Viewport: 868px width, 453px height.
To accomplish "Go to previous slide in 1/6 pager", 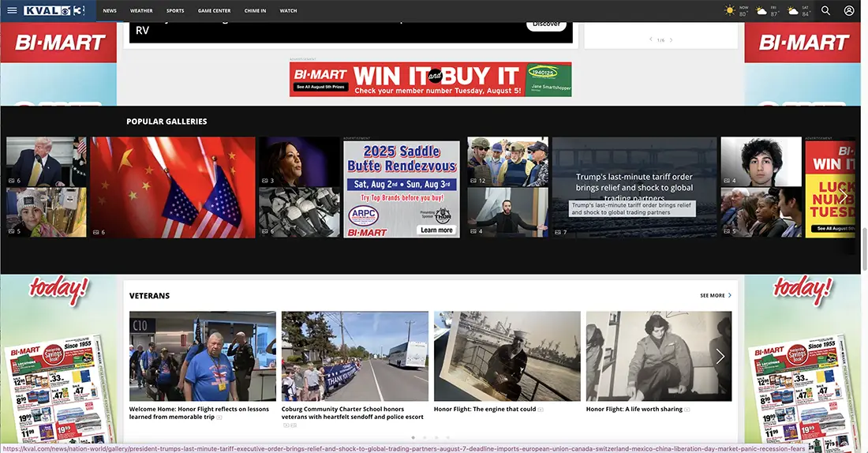I will (x=650, y=39).
